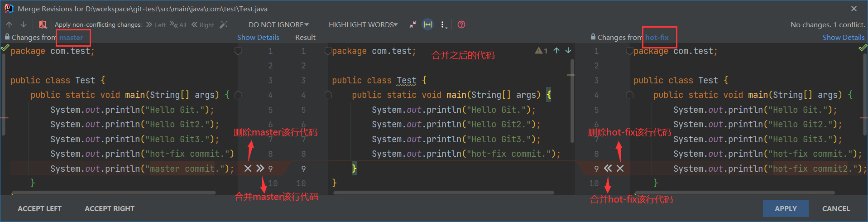Click Show Details link for master
Image resolution: width=868 pixels, height=222 pixels.
coord(258,37)
